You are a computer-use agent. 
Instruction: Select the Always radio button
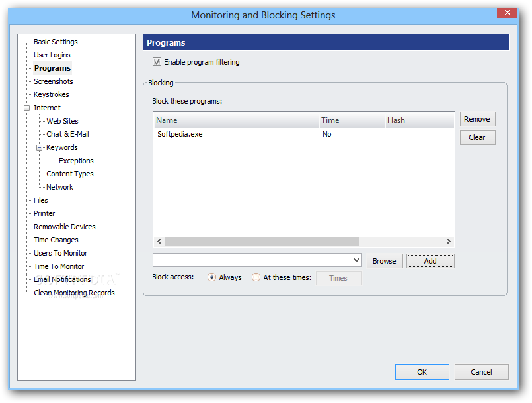(211, 277)
